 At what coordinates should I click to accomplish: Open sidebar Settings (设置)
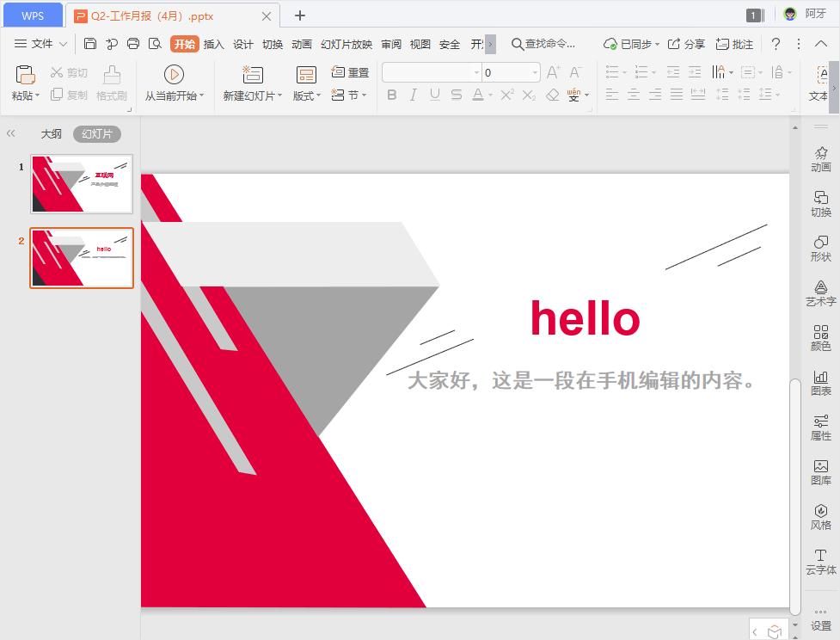click(820, 620)
